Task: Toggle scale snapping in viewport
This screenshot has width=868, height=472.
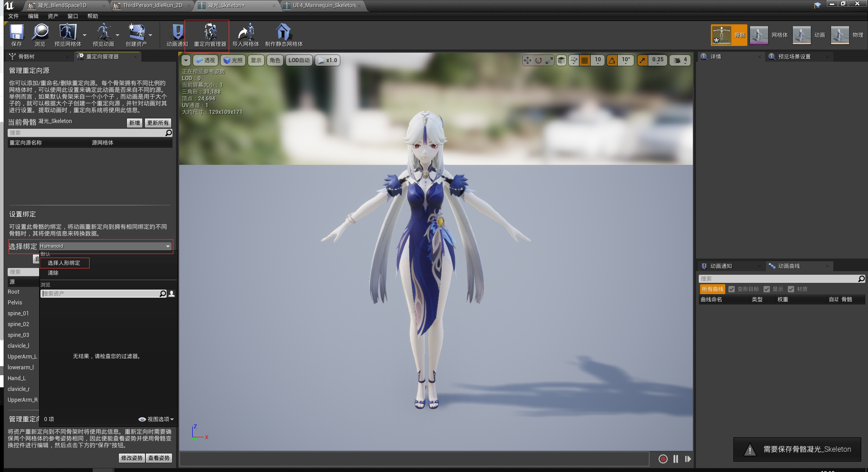Action: point(643,60)
